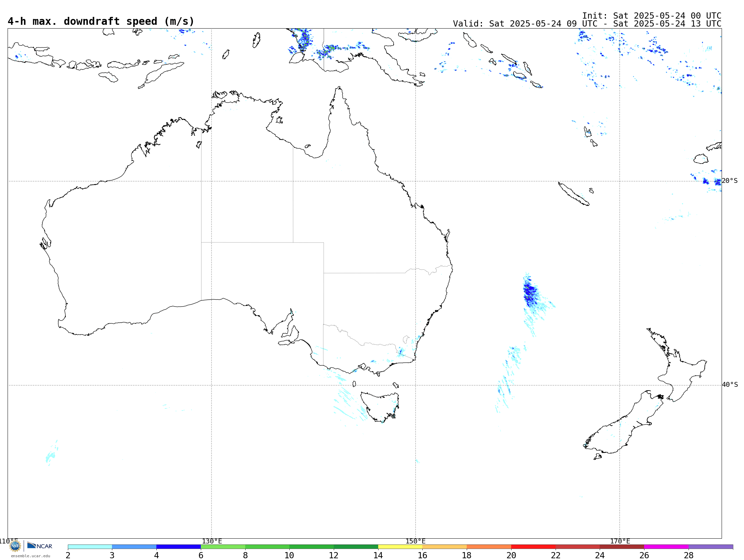744x560 pixels.
Task: Click the colorbar tick label 28
Action: (x=689, y=555)
